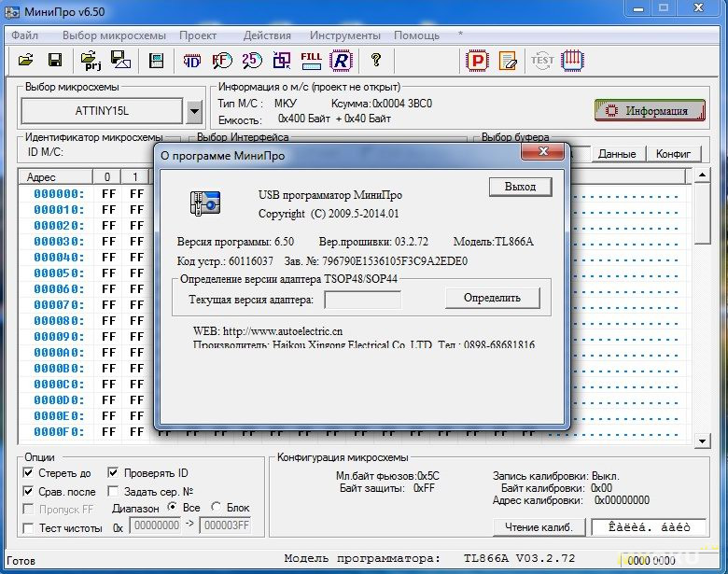Switch to the Конфиг buffer tab
The height and width of the screenshot is (574, 728).
click(x=673, y=154)
